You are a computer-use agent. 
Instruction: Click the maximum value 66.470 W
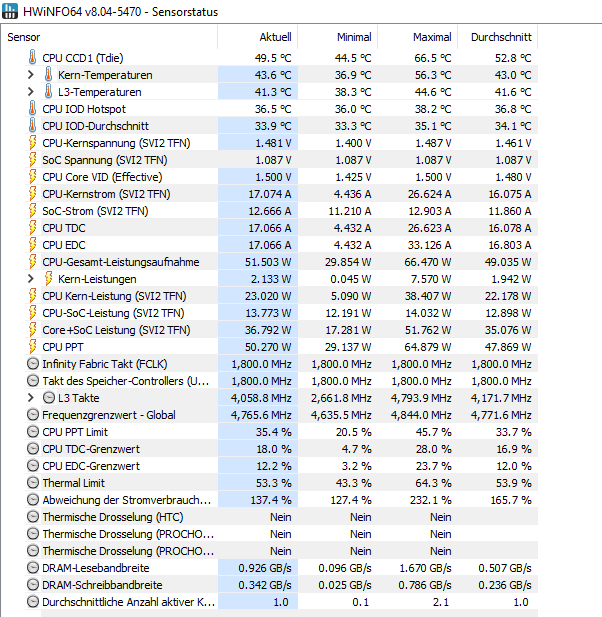click(428, 262)
